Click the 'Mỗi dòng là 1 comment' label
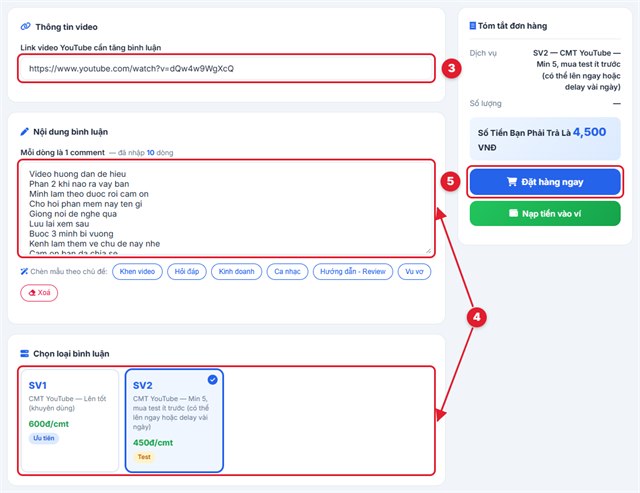Image resolution: width=640 pixels, height=493 pixels. [62, 153]
